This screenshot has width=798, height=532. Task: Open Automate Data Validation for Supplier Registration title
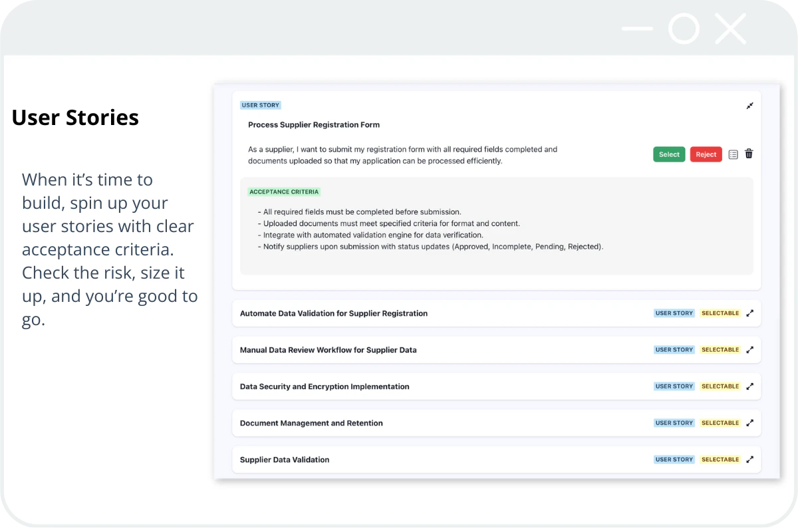[x=333, y=313]
